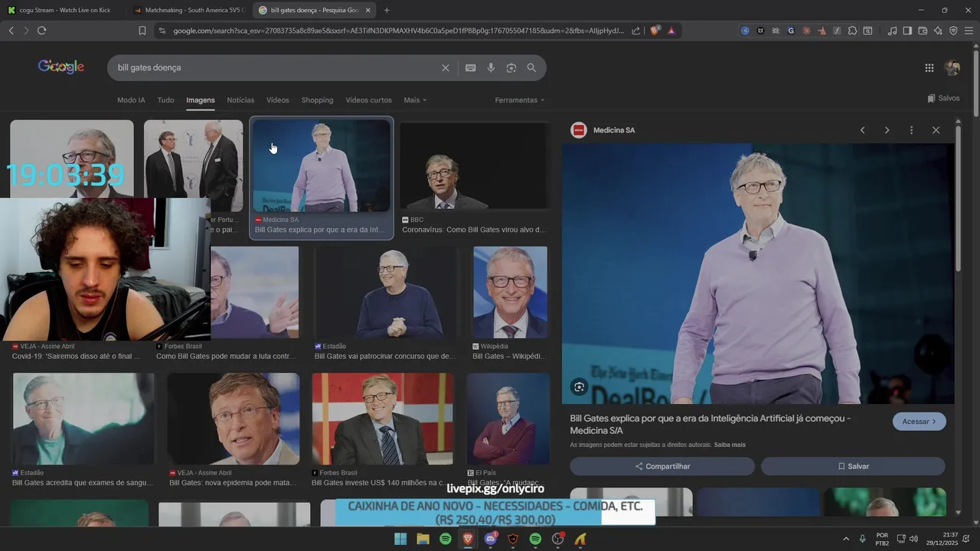Open the Google apps grid
This screenshot has width=980, height=551.
click(x=929, y=68)
